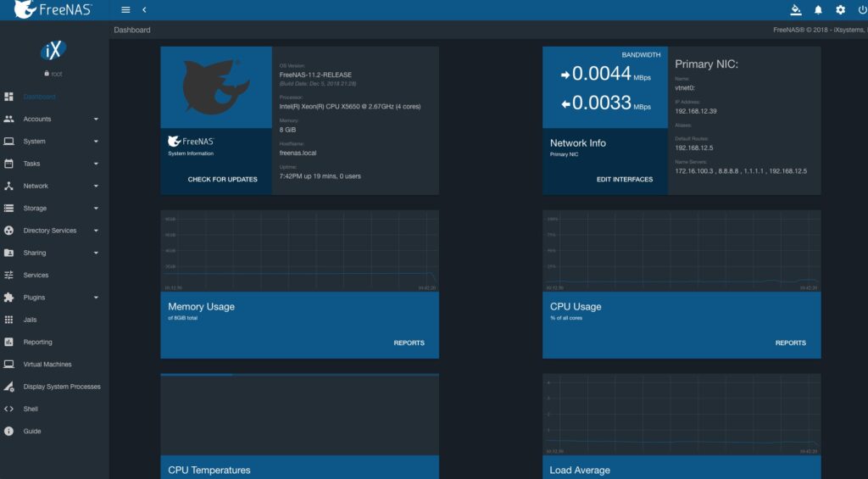Click the Network topology icon
Image resolution: width=868 pixels, height=479 pixels.
(x=8, y=186)
